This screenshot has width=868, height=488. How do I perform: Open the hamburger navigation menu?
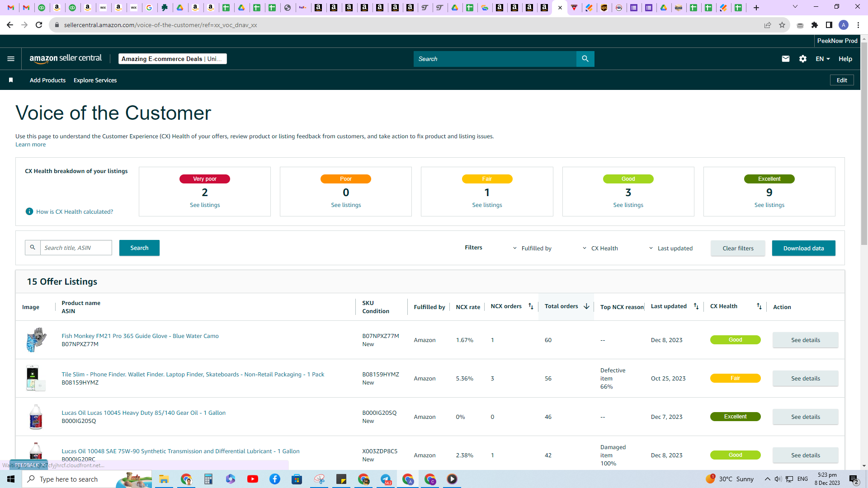pos(11,59)
